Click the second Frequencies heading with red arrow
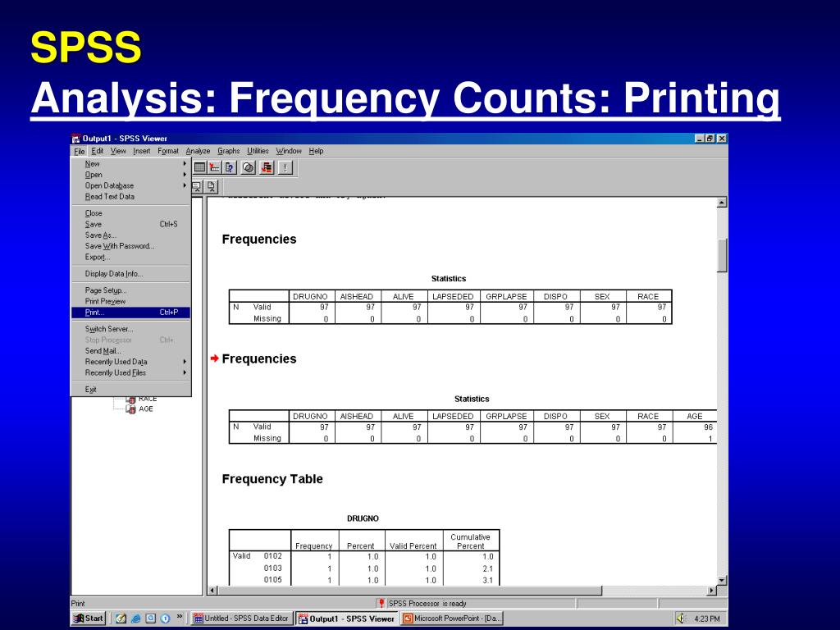Screen dimensions: 840x630 pos(258,359)
